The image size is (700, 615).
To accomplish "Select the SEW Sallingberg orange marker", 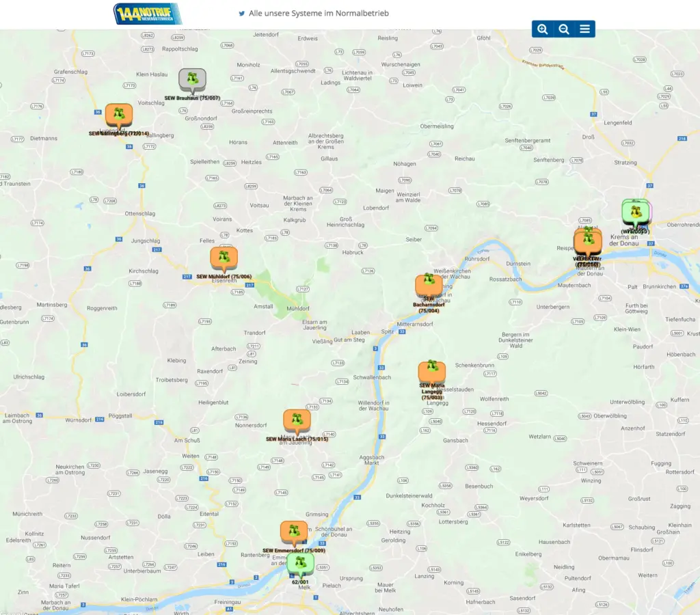I will click(x=119, y=115).
